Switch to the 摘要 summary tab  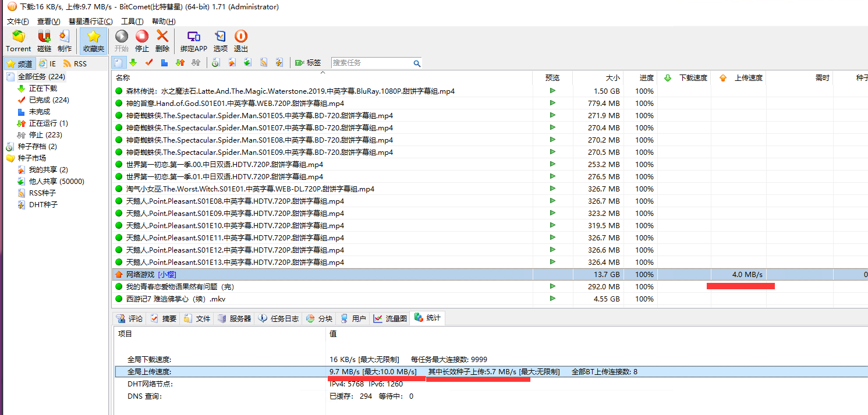(163, 318)
